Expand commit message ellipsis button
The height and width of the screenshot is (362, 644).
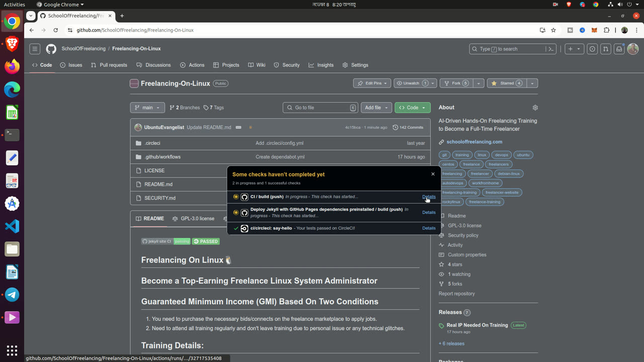tap(238, 127)
